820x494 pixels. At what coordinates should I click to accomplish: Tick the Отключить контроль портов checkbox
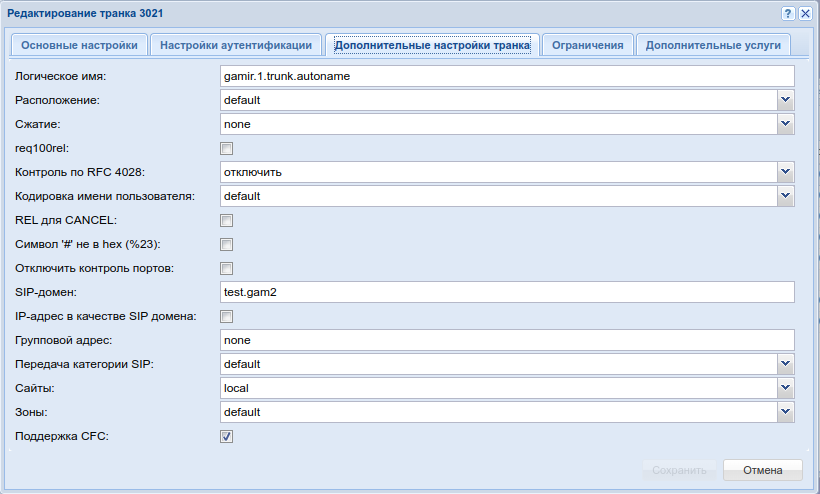click(x=227, y=268)
